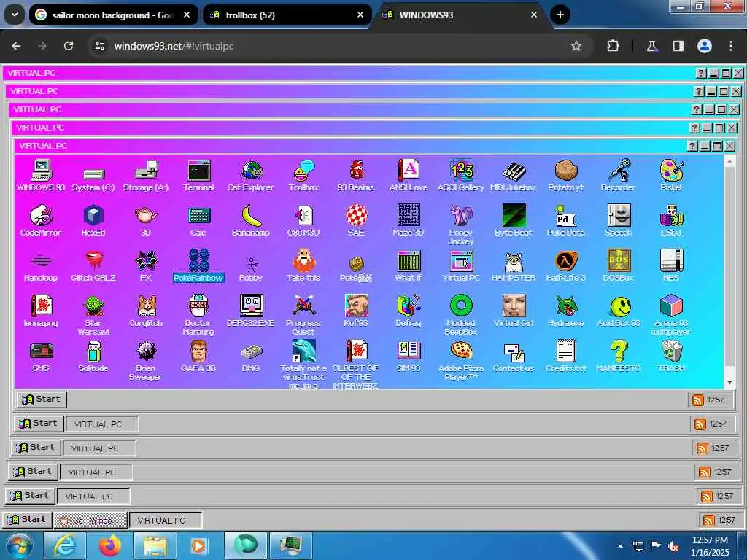Viewport: 747px width, 560px height.
Task: Open the TRASH recycle bin icon
Action: click(671, 356)
